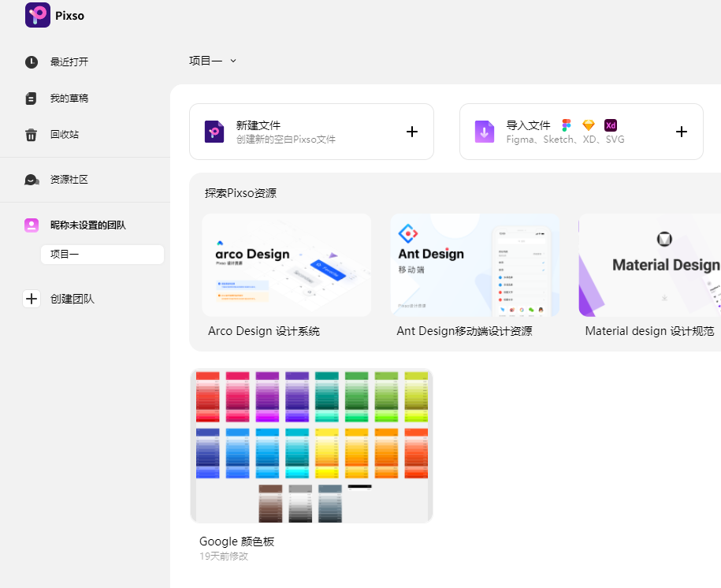Screen dimensions: 721x588
Task: Open 资源社区 in the sidebar
Action: click(69, 180)
